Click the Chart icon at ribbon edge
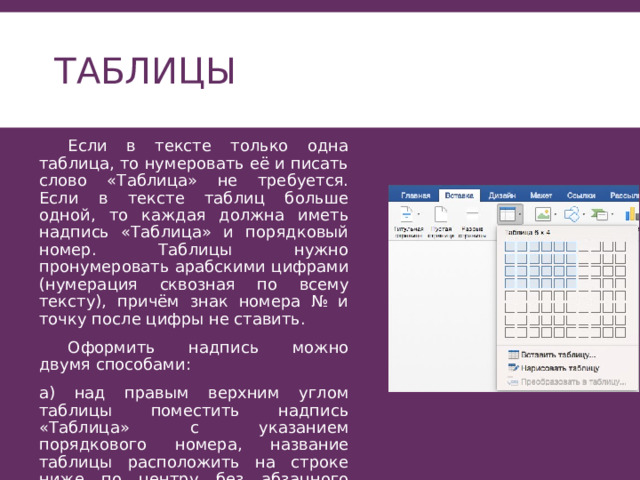 [x=632, y=214]
